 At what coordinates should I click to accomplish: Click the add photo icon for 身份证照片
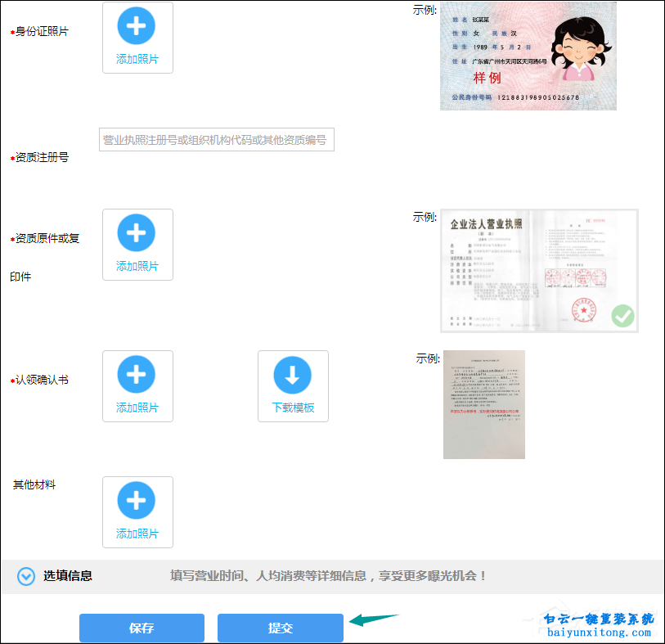[x=137, y=26]
